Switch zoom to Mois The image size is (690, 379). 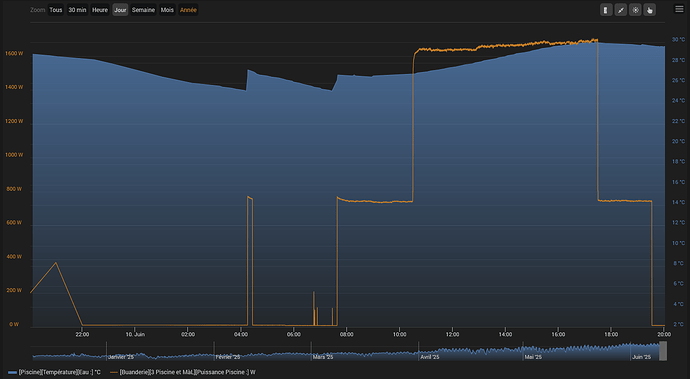[x=167, y=10]
